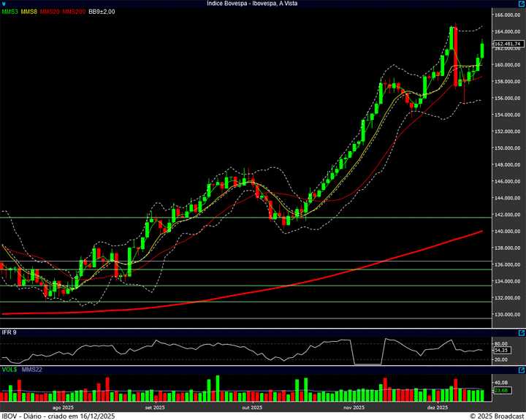Click the 54,35 IFR value tag
Viewport: 526px width, 420px height.
(501, 351)
